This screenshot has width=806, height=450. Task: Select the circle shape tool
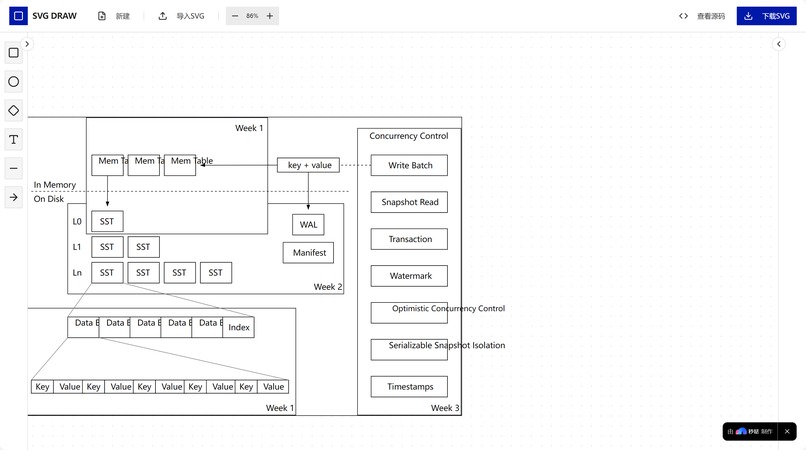(x=14, y=82)
